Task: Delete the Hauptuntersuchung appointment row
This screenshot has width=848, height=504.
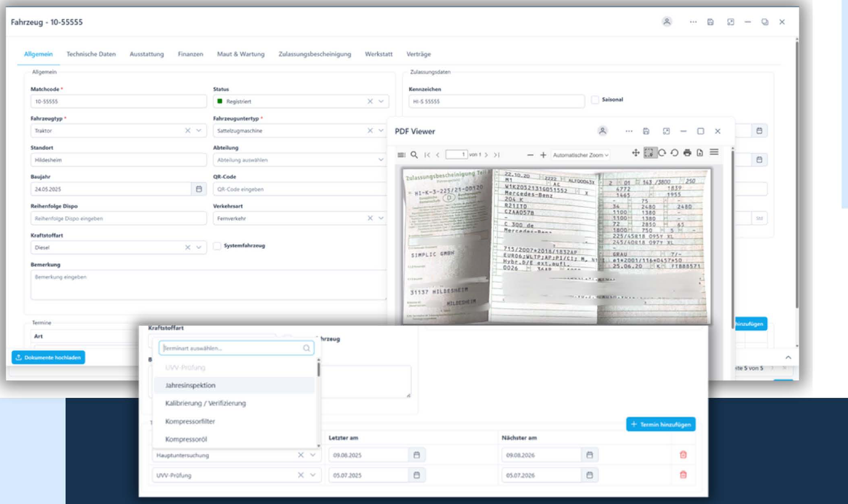Action: (683, 455)
